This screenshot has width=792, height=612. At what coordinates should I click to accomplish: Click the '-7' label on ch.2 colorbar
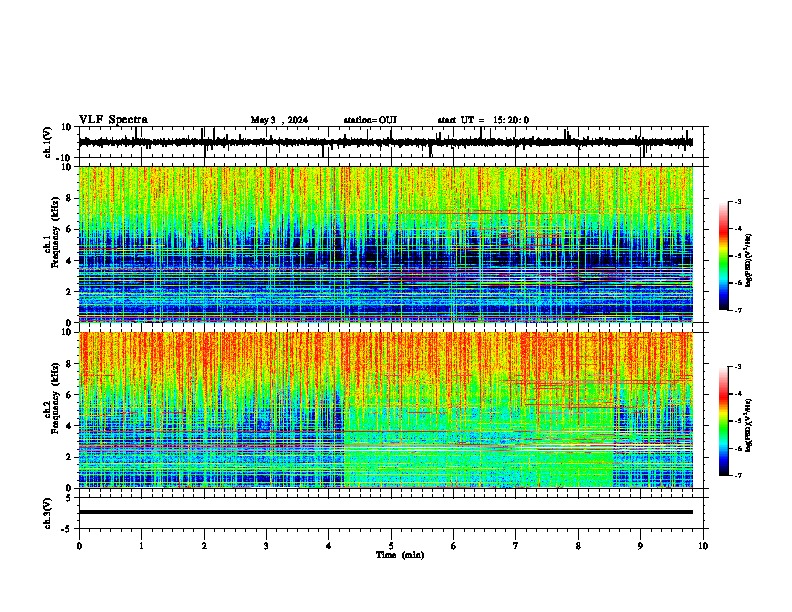(737, 475)
